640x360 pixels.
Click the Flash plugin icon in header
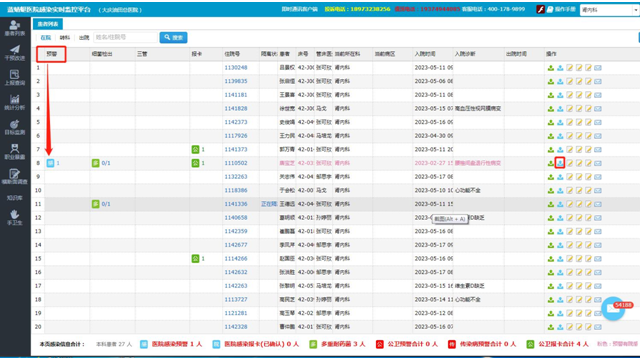point(540,9)
